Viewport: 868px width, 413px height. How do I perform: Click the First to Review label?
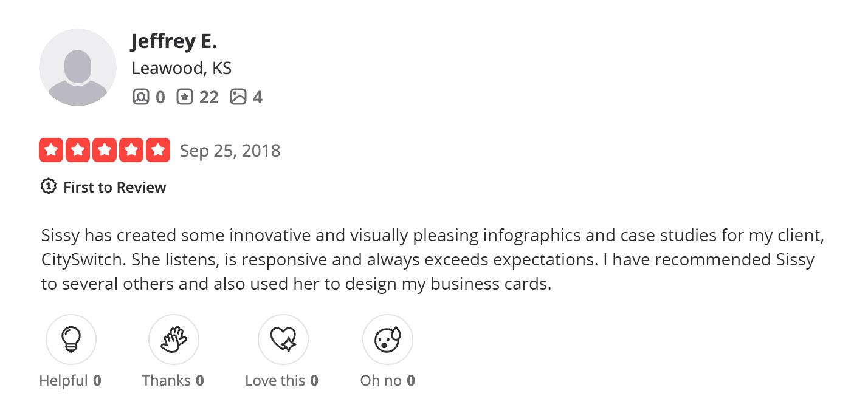[114, 187]
